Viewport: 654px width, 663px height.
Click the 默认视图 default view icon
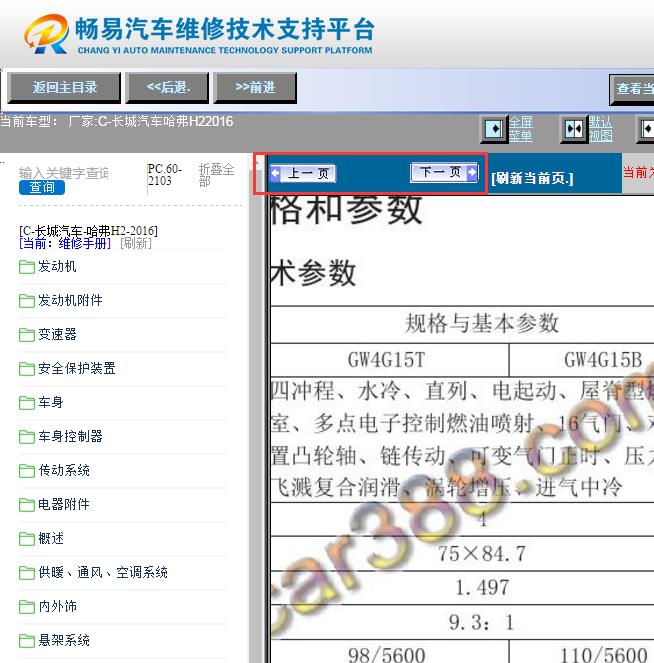pos(574,129)
